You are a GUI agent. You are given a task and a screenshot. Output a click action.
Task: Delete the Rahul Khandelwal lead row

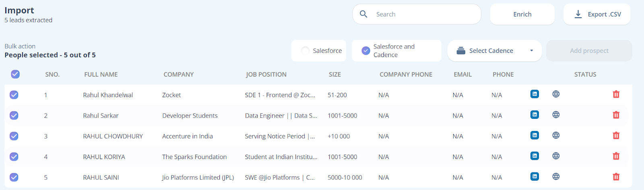(x=616, y=94)
